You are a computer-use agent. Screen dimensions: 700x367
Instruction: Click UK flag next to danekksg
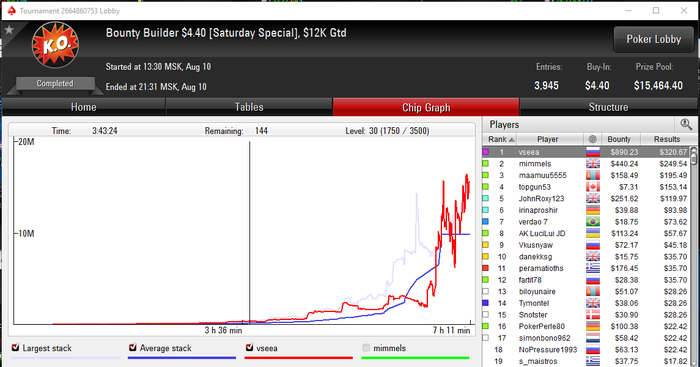click(x=593, y=257)
